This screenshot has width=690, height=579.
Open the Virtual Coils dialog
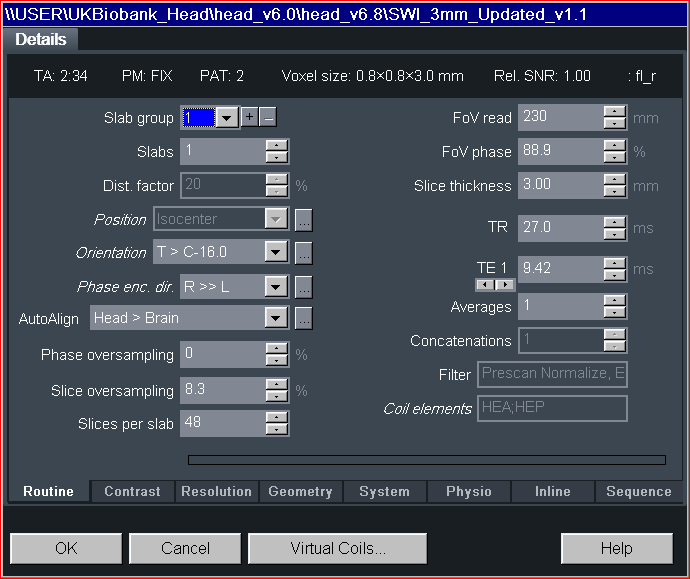tap(338, 548)
